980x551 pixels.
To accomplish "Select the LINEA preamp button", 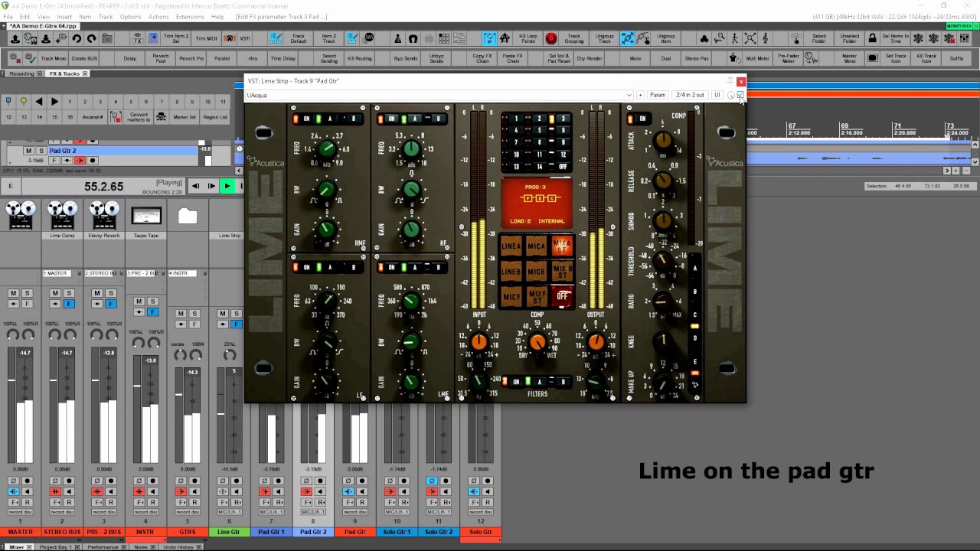I will point(511,246).
